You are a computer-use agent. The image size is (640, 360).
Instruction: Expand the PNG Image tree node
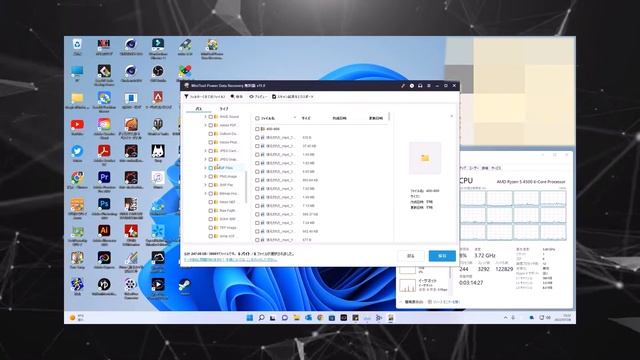coord(205,176)
